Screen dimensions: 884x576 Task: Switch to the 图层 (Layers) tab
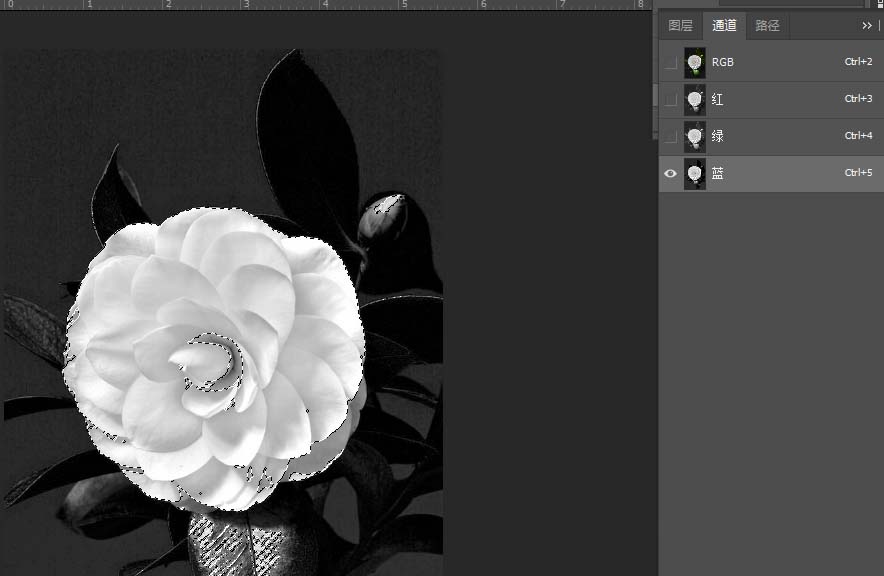click(x=680, y=26)
